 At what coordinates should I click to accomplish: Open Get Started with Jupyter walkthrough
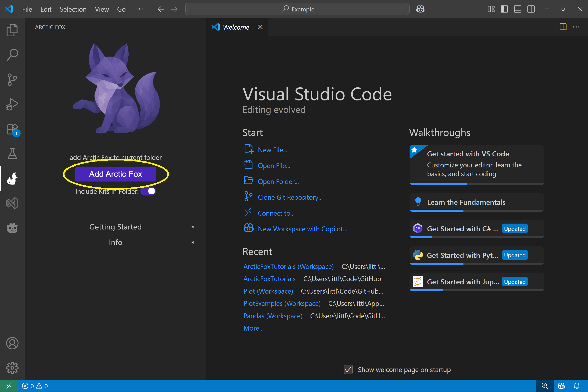(x=477, y=282)
